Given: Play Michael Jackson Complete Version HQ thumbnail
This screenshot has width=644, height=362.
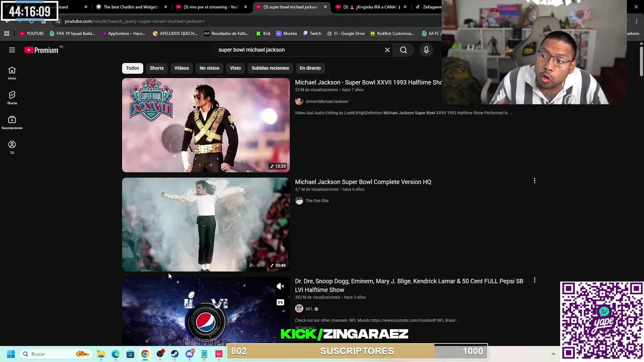Looking at the screenshot, I should (x=206, y=224).
